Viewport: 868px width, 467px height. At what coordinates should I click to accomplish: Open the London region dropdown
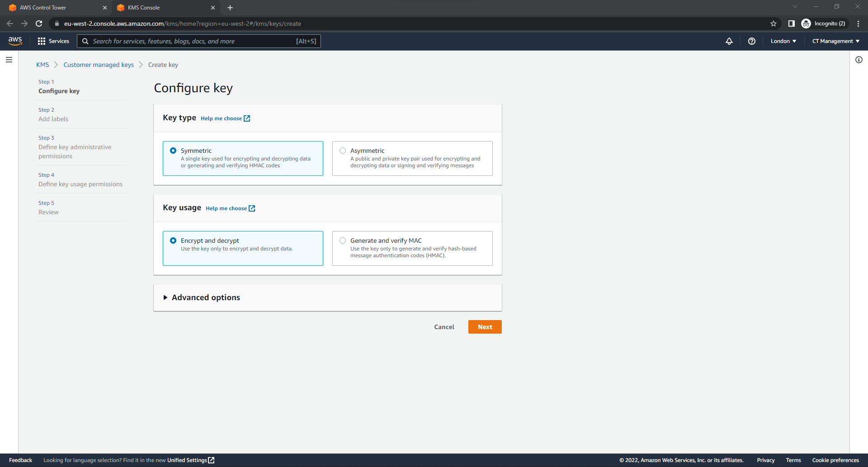click(x=783, y=41)
